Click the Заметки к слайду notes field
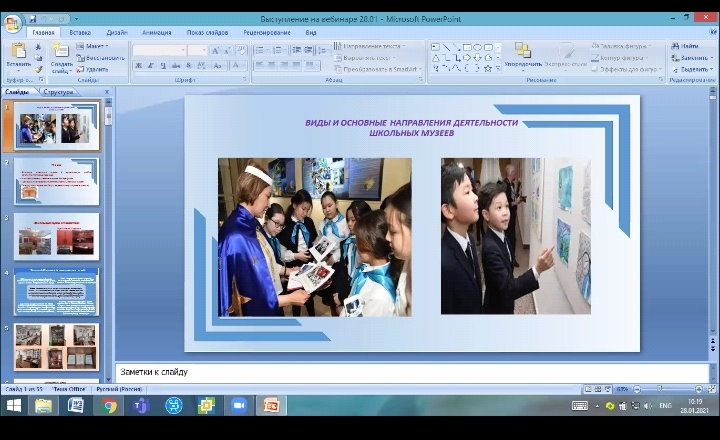The height and width of the screenshot is (440, 720). point(400,372)
